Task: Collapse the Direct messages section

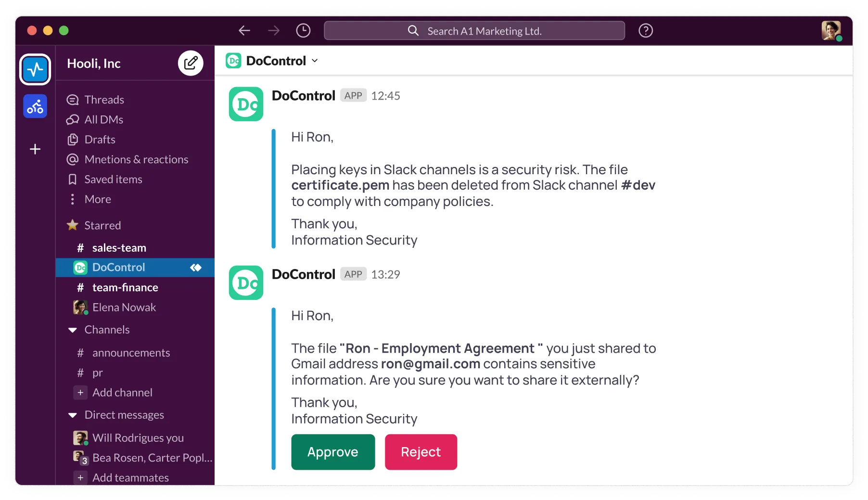Action: [72, 414]
